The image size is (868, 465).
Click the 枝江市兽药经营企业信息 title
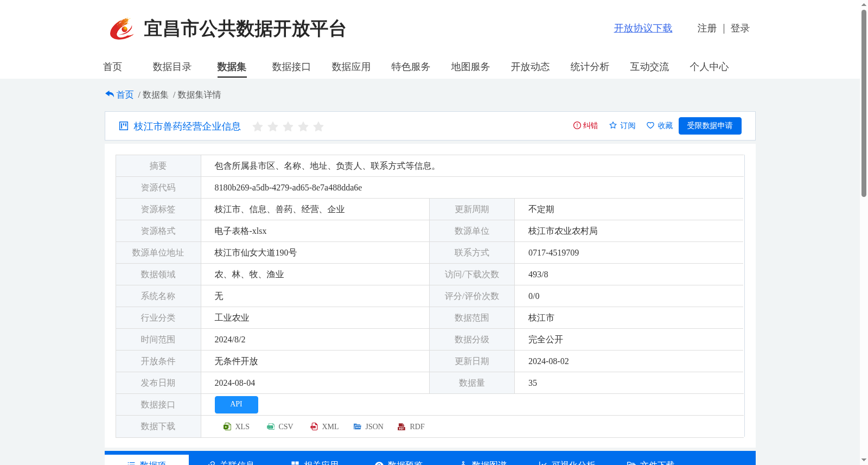(187, 126)
